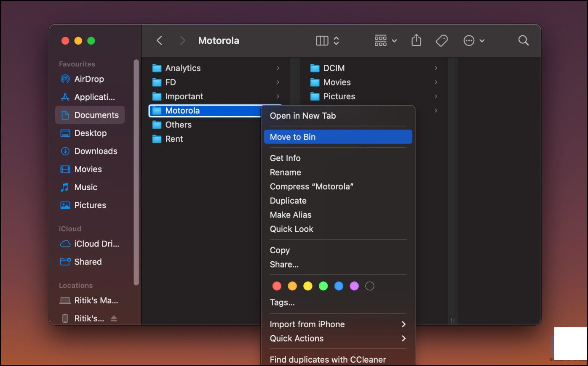This screenshot has width=588, height=366.
Task: Choose Rename from context menu
Action: click(338, 172)
